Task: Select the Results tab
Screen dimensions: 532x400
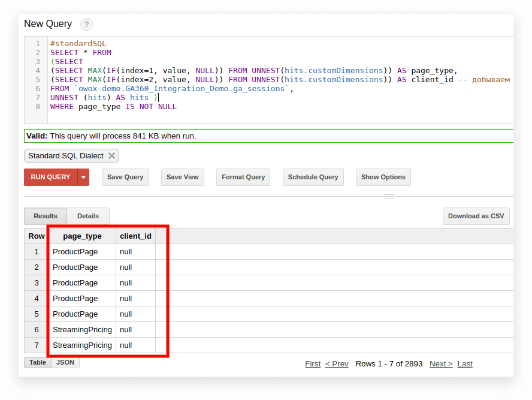Action: (x=45, y=216)
